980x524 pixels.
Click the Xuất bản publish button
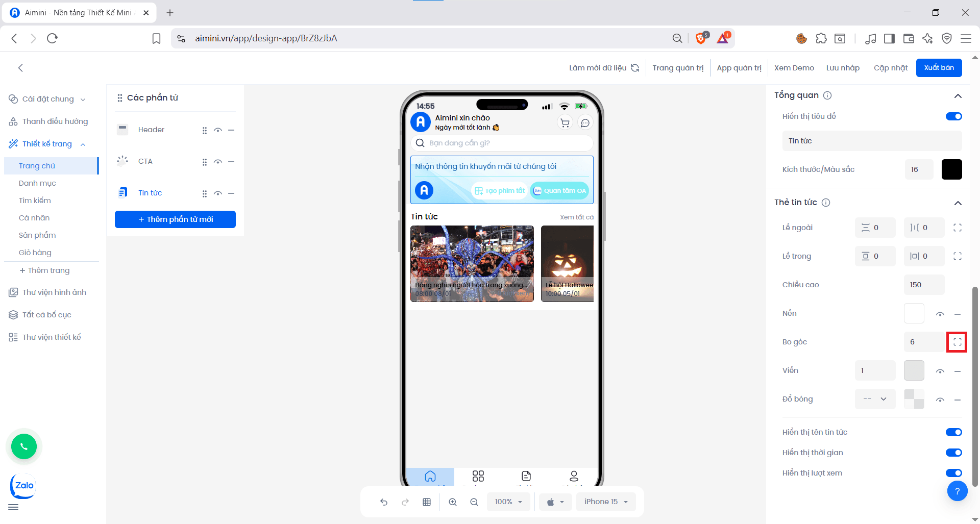tap(939, 67)
